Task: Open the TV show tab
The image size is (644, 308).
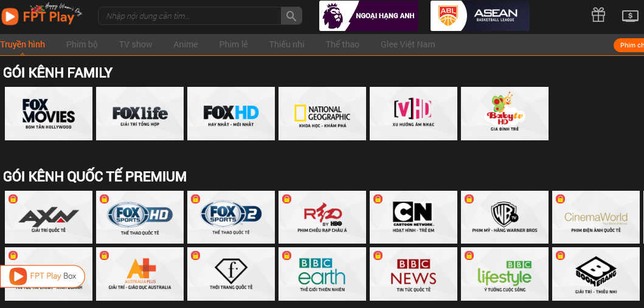Action: coord(136,44)
